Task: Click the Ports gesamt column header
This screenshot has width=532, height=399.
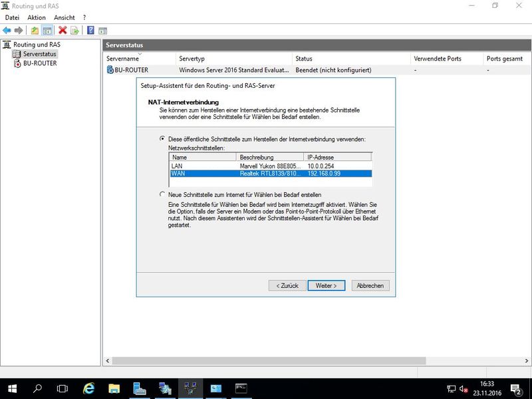Action: tap(507, 59)
